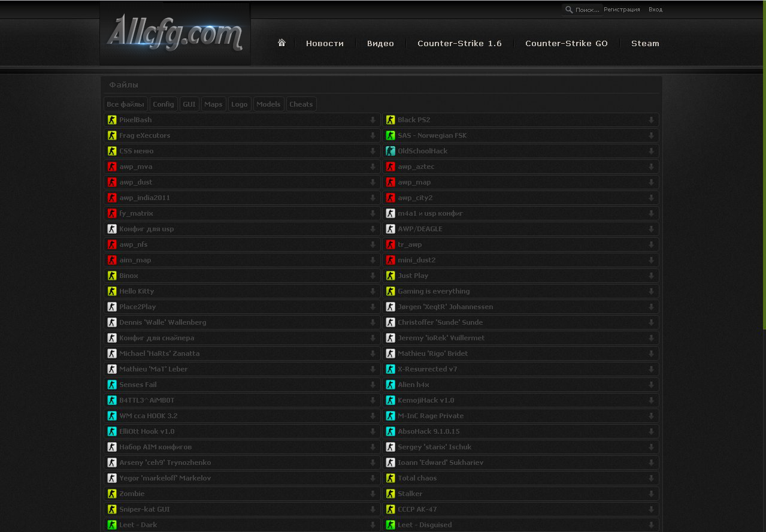Open the Counter-Strike GO menu
Viewport: 766px width, 532px height.
point(566,43)
